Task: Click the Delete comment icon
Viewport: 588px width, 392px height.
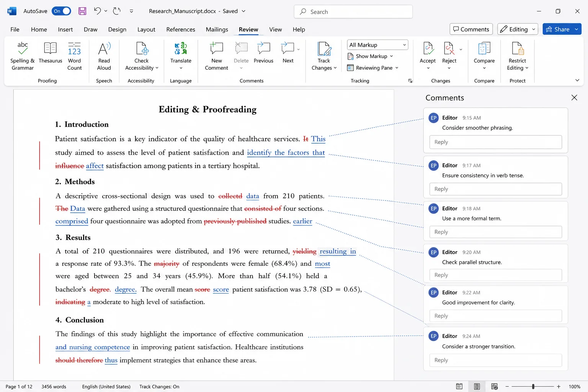Action: [x=241, y=49]
